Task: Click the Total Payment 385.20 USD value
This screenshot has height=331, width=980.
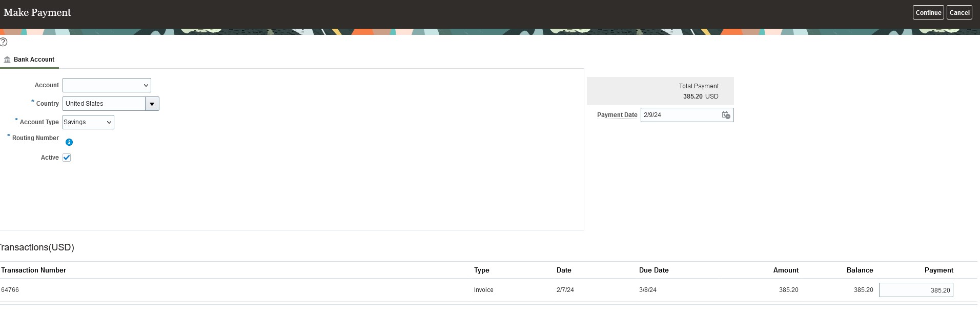Action: [x=701, y=96]
